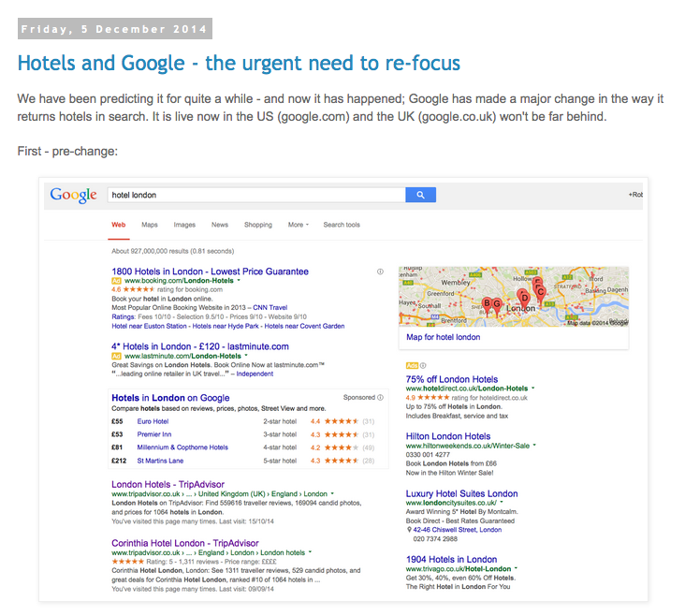This screenshot has width=685, height=616.
Task: Click info icon beside booking.com ad
Action: click(380, 271)
